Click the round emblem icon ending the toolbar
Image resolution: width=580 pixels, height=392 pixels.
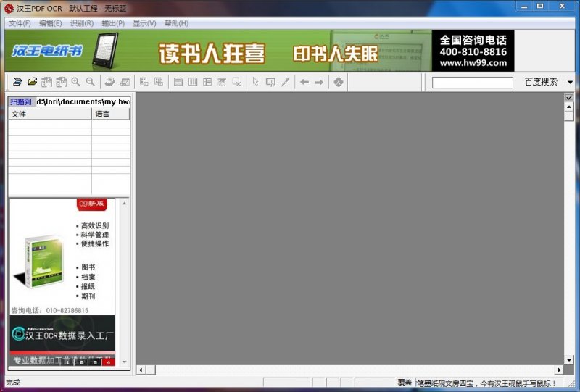pos(339,82)
